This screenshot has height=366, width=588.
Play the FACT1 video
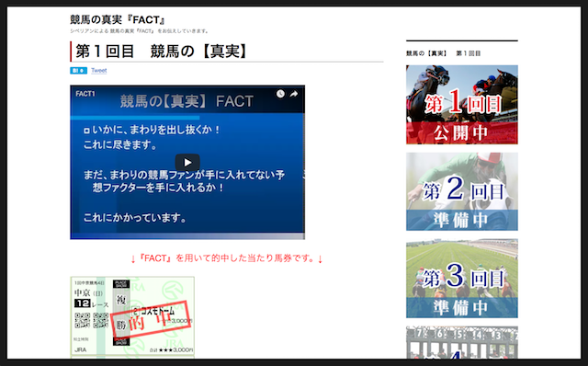click(187, 163)
